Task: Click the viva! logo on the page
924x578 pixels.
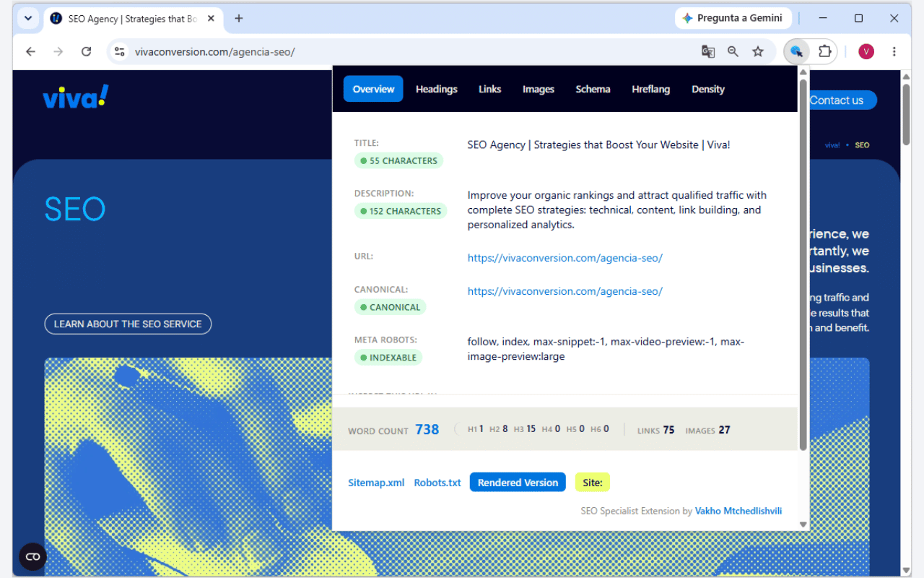Action: (x=76, y=96)
